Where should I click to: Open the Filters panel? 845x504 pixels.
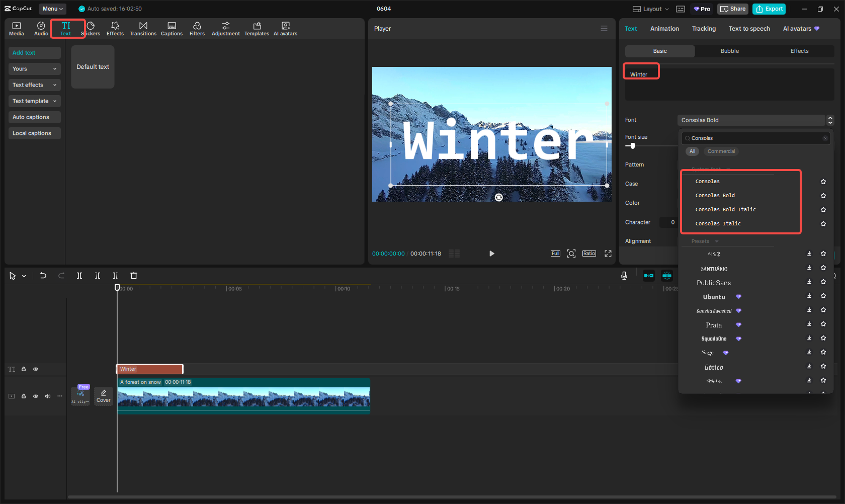tap(197, 28)
